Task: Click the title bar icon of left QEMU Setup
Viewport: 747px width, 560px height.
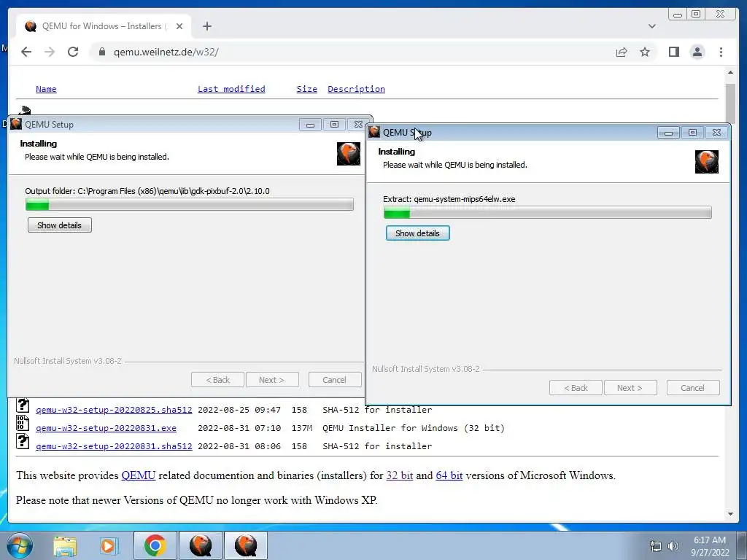Action: [x=16, y=124]
